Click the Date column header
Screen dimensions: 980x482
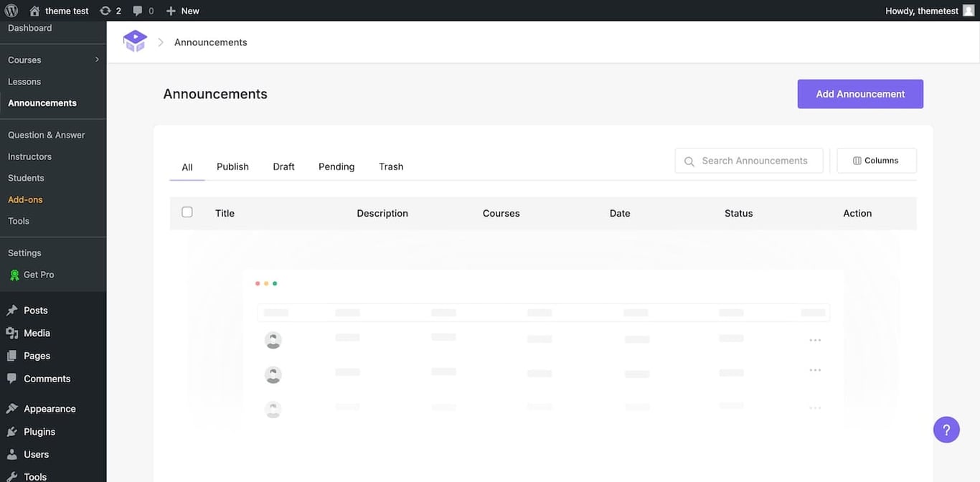tap(620, 213)
